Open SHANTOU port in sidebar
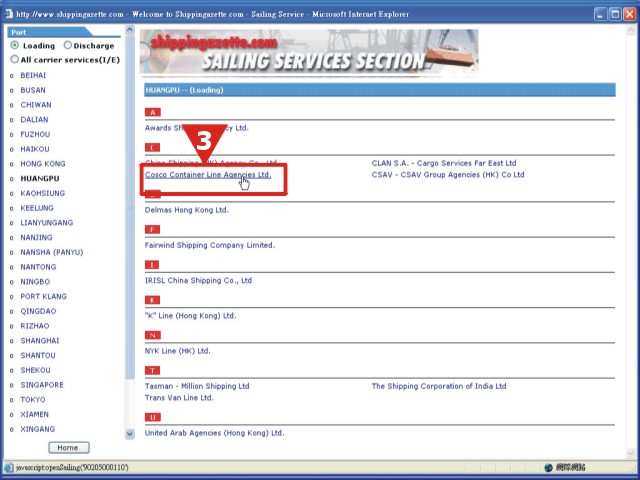Viewport: 640px width, 480px height. tap(38, 355)
